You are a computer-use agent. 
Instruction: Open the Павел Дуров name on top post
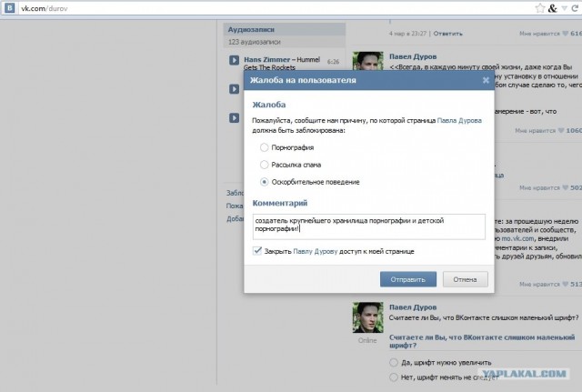pyautogui.click(x=413, y=56)
